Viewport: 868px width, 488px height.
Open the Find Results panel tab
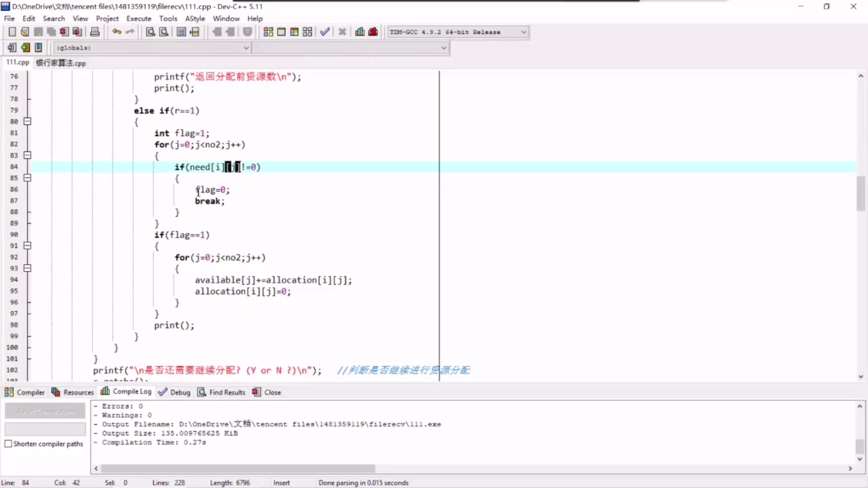222,392
